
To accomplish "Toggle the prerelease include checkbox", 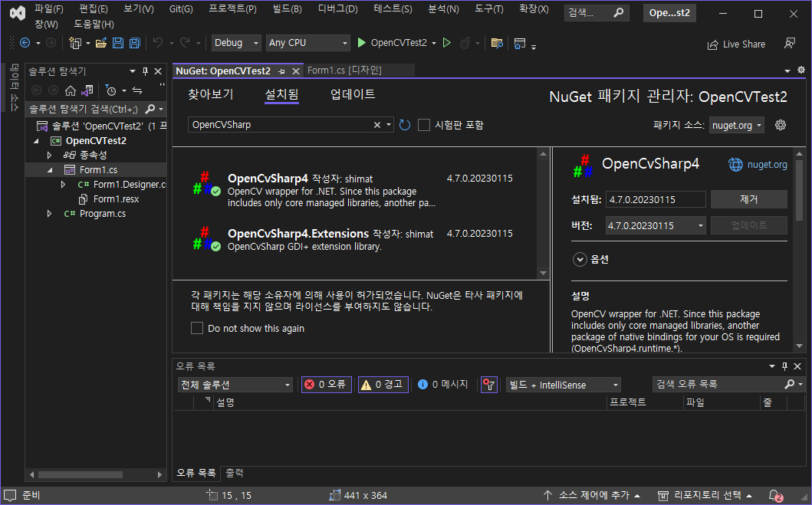I will point(423,125).
